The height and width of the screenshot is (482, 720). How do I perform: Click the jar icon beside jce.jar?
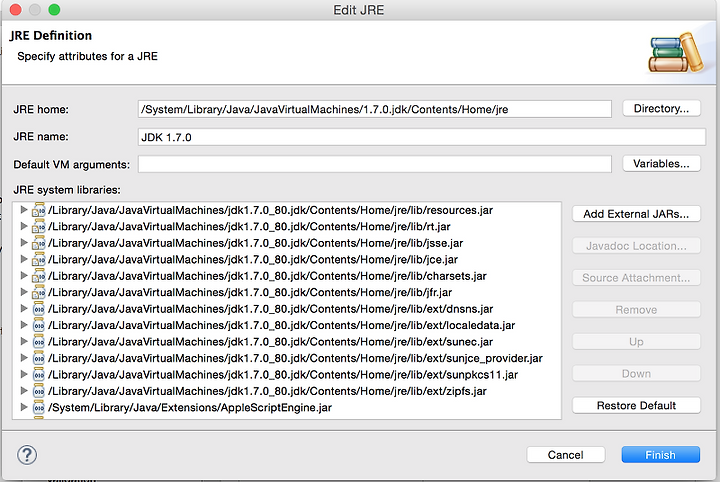[x=39, y=260]
